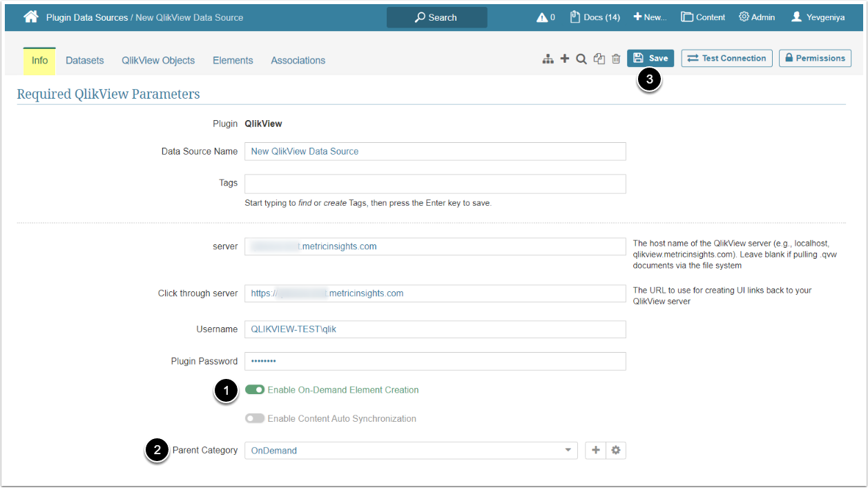Toggle Enable On-Demand Element Creation

click(255, 390)
